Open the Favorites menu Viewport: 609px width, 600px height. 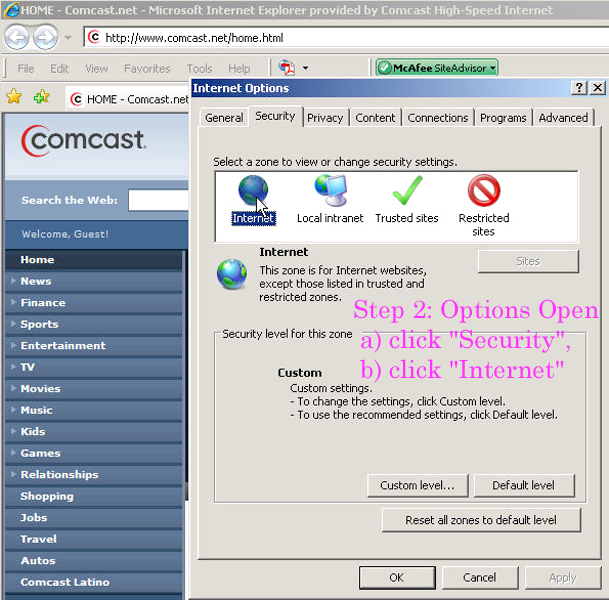[147, 69]
